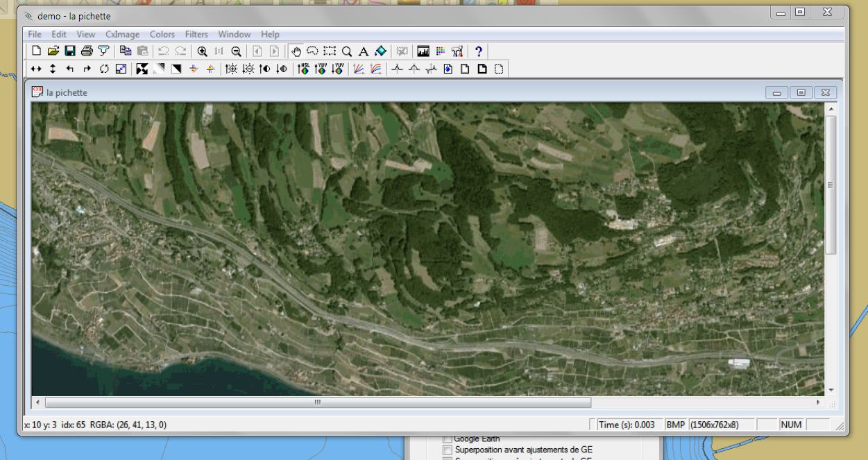Click the HSL up-arrow color icon

click(x=303, y=69)
